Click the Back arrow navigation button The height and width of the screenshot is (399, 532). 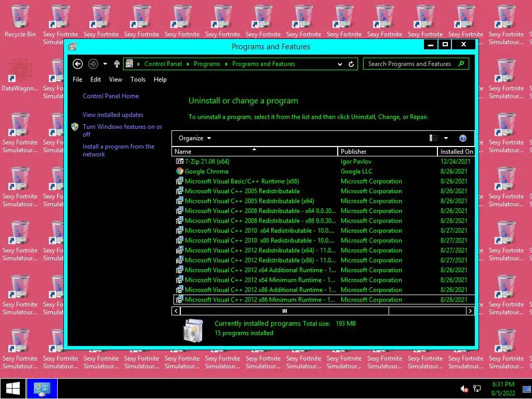[78, 64]
